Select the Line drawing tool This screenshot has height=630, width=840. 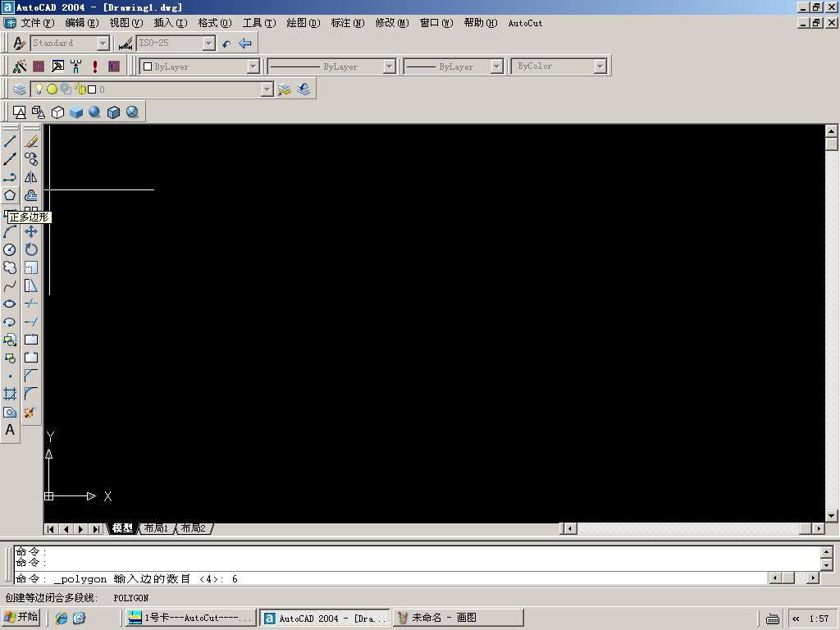10,141
